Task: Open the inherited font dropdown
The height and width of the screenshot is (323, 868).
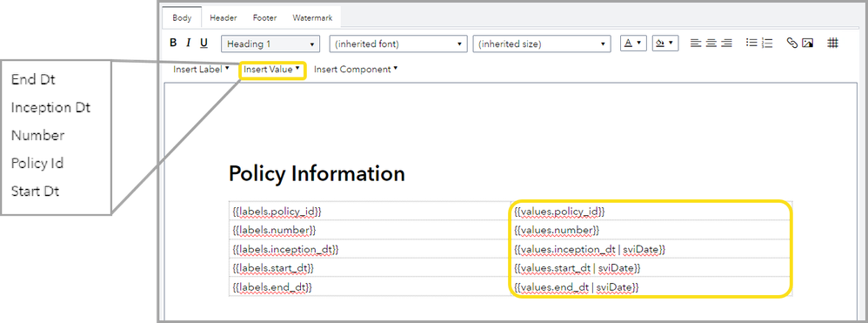Action: (x=398, y=44)
